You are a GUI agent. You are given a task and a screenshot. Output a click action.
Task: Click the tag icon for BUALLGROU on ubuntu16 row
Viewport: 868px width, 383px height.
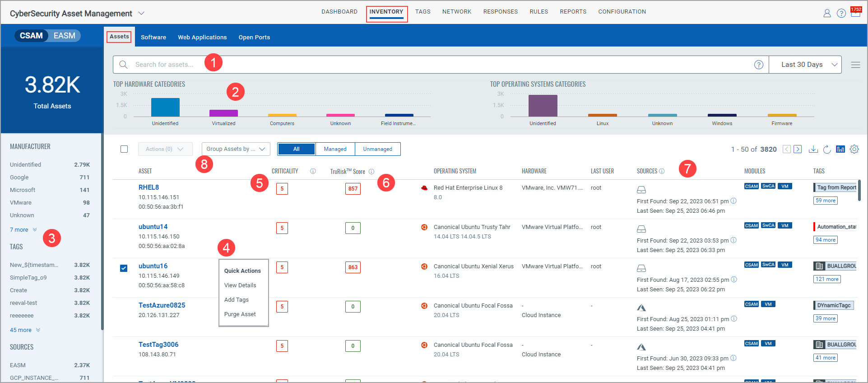tap(819, 266)
